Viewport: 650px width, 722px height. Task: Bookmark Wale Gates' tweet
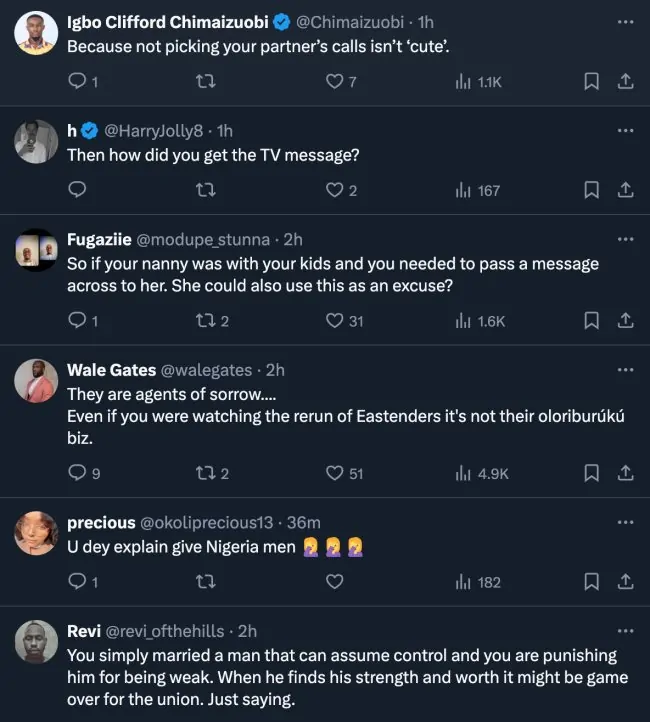(x=591, y=473)
